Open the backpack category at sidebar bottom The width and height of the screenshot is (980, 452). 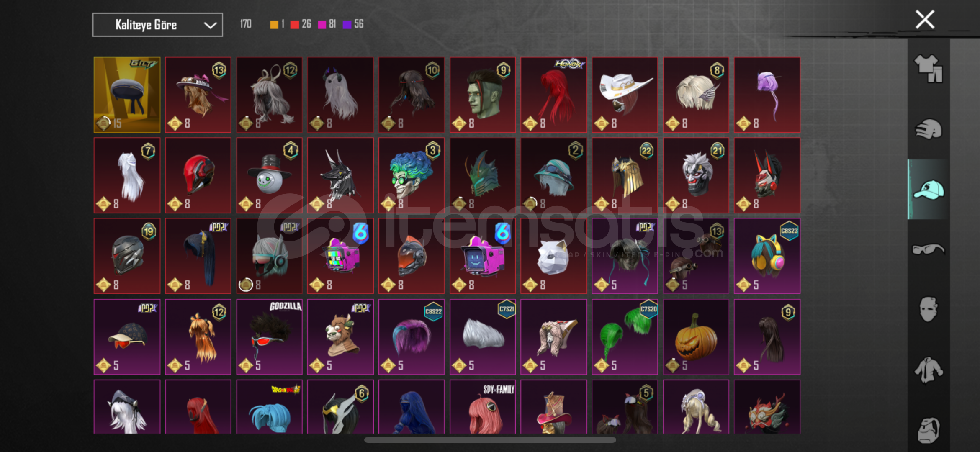[928, 430]
